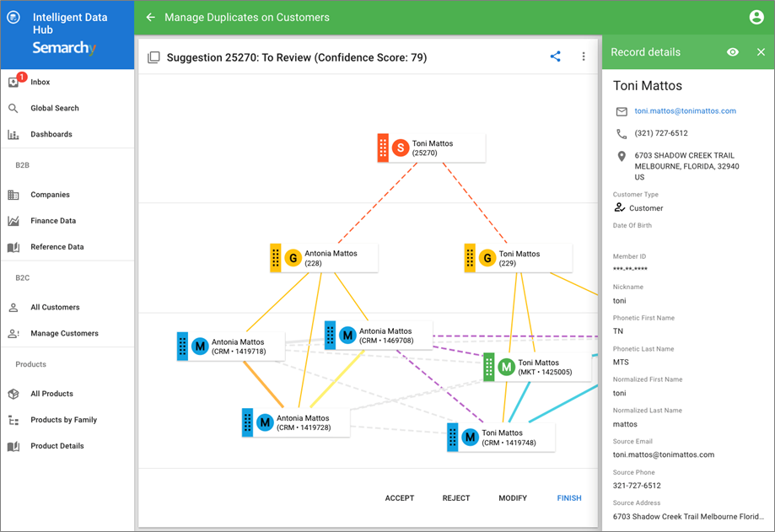Screen dimensions: 775x532
Task: Click the Customer type person icon
Action: click(619, 207)
